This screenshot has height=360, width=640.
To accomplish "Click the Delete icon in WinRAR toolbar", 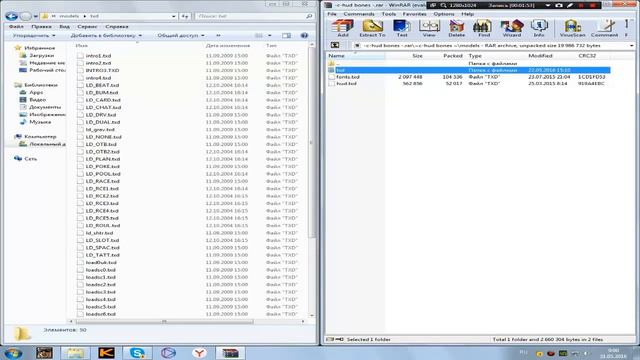I will [456, 28].
